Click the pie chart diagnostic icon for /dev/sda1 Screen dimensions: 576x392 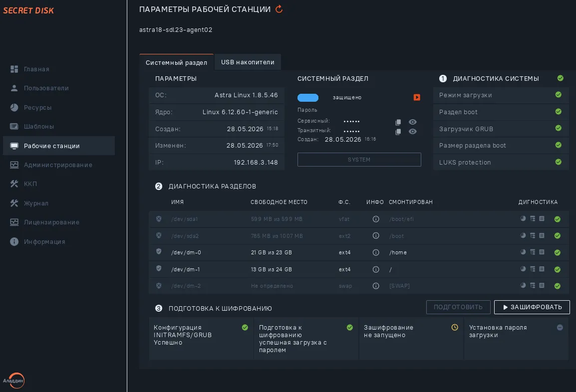point(523,218)
